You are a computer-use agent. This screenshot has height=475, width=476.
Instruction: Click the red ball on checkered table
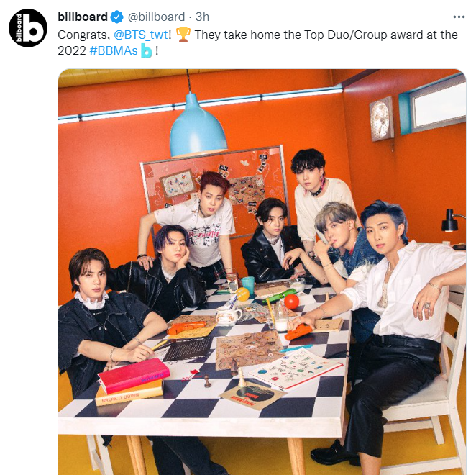291,302
